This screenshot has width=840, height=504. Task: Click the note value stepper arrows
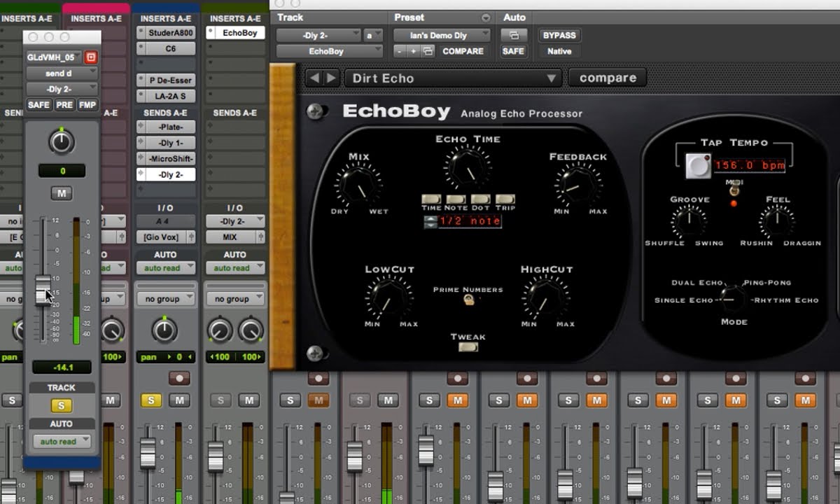430,222
